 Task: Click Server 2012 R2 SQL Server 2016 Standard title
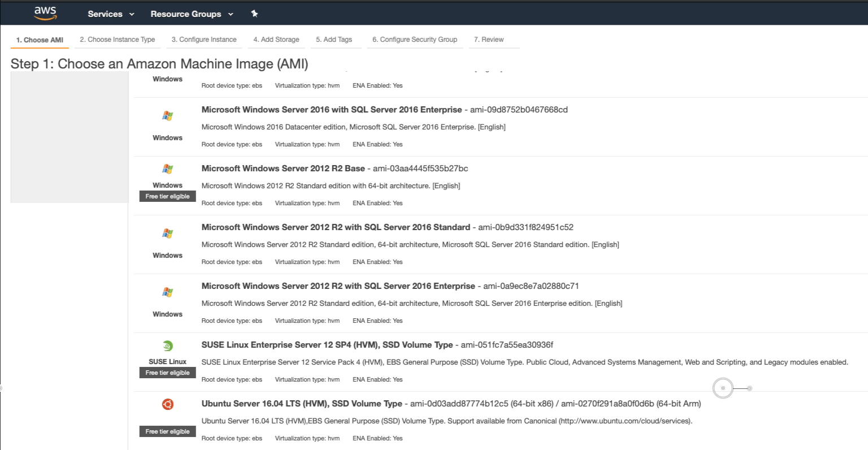tap(336, 227)
